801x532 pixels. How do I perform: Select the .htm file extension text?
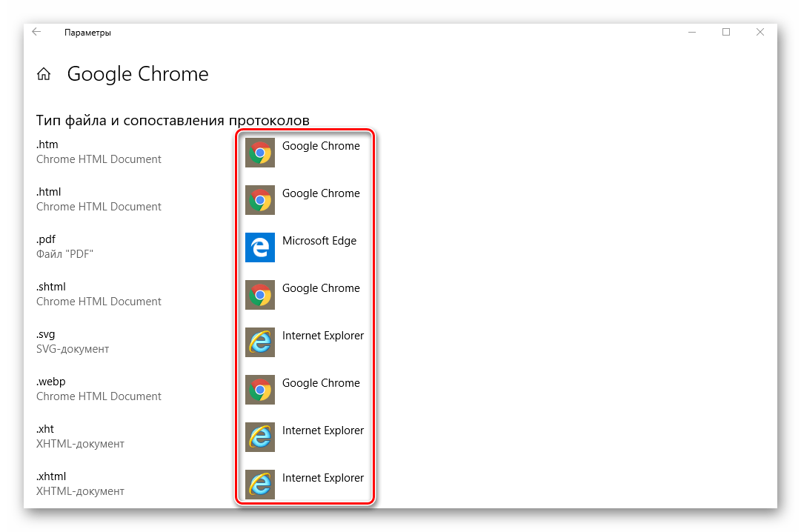click(47, 144)
